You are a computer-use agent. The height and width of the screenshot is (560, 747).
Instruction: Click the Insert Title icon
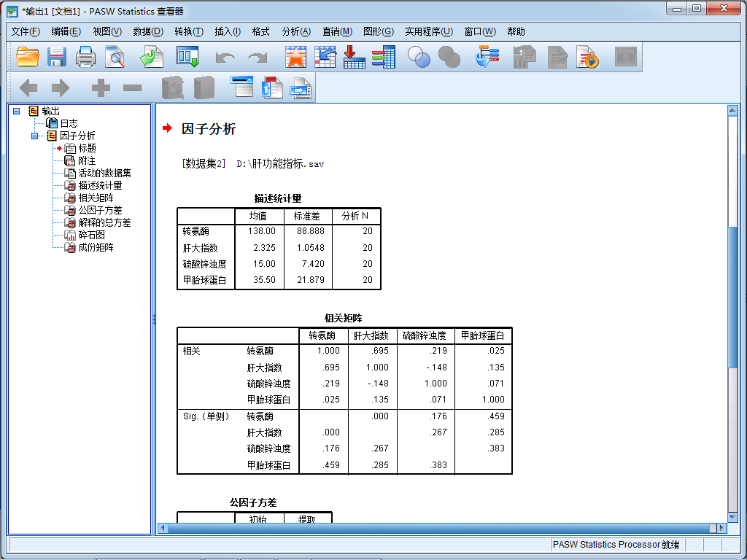(272, 87)
